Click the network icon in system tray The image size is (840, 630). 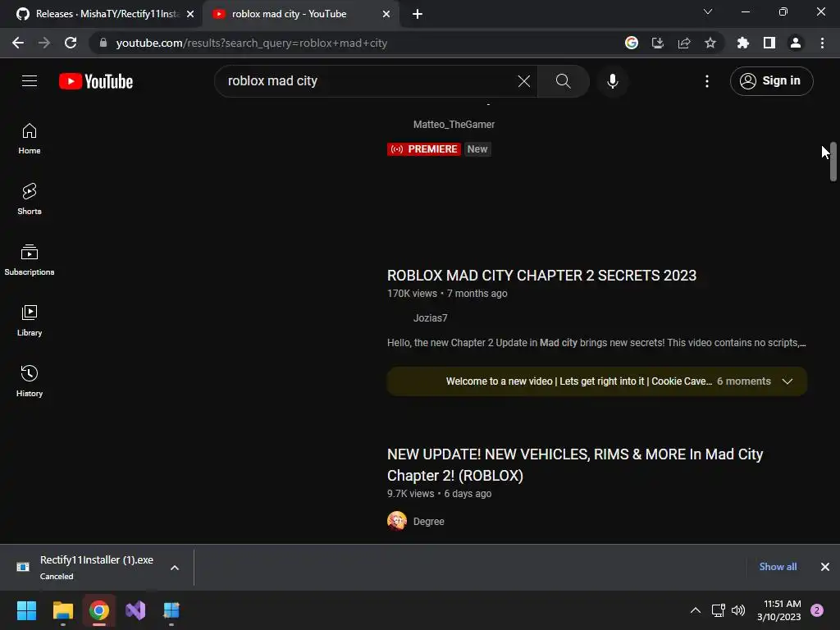(x=718, y=610)
